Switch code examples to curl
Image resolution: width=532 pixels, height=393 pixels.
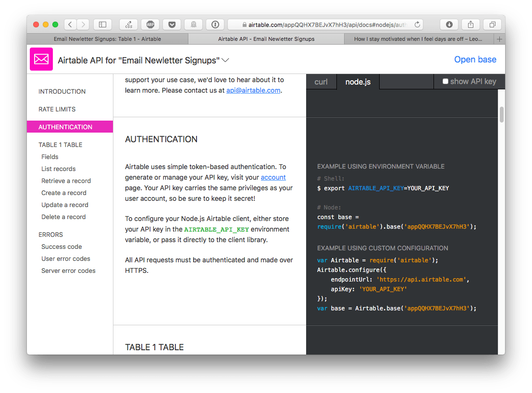coord(321,82)
